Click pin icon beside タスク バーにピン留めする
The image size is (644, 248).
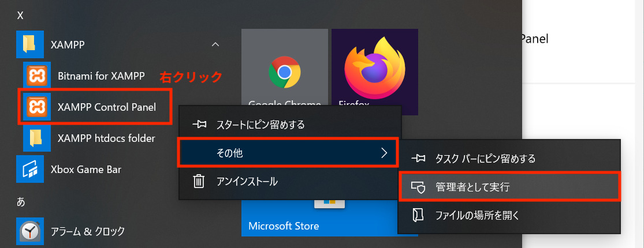(x=418, y=159)
